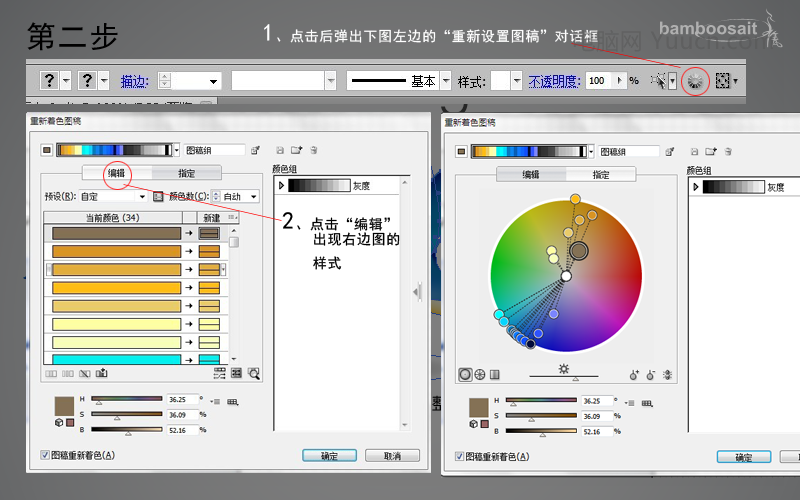
Task: Click get colors from artwork icon in color-wheel dialog
Action: (x=670, y=152)
